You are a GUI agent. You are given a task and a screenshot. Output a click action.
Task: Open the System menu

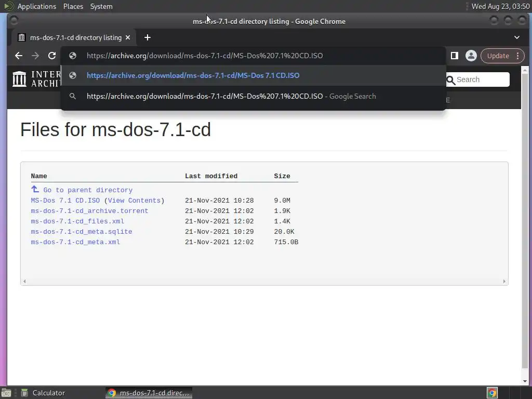pos(101,6)
